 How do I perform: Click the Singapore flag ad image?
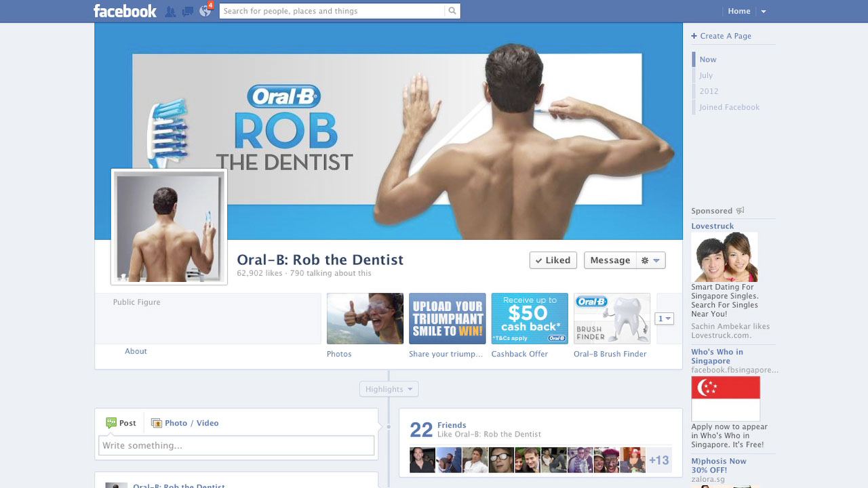[x=726, y=399]
